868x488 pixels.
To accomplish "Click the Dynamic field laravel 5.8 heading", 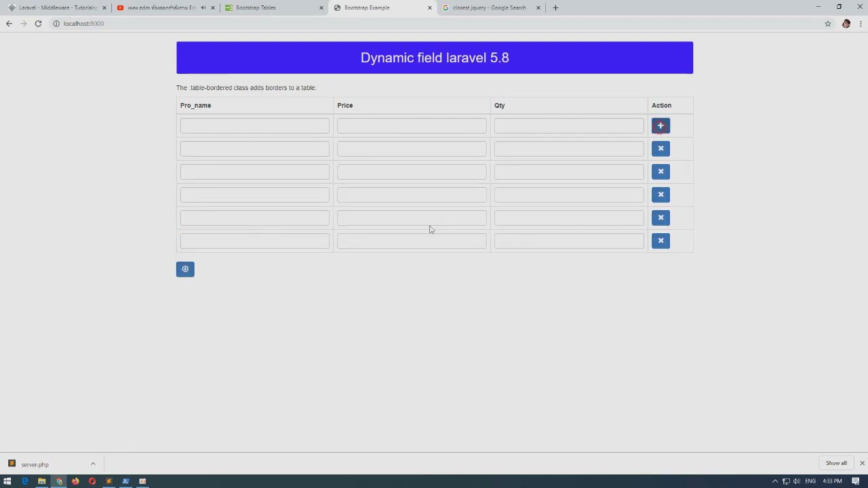I will [435, 58].
